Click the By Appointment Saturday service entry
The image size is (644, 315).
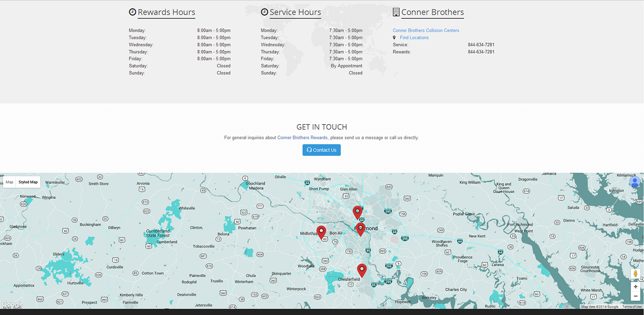click(x=347, y=66)
